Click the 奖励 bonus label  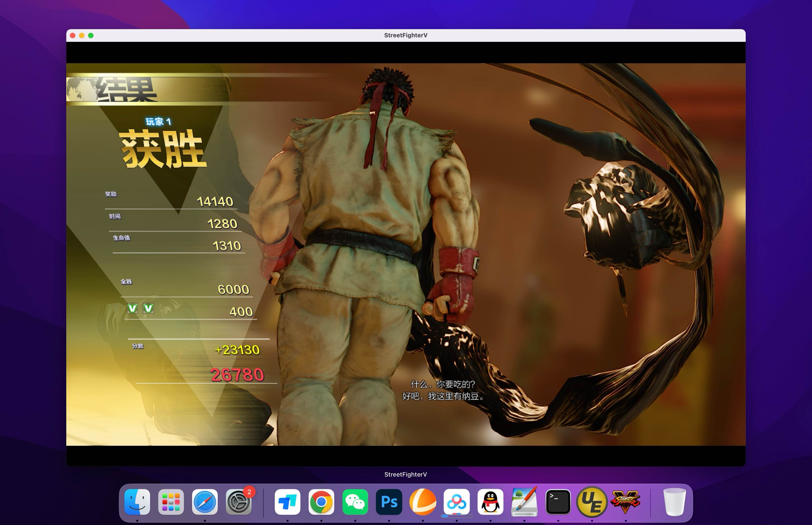pos(111,194)
